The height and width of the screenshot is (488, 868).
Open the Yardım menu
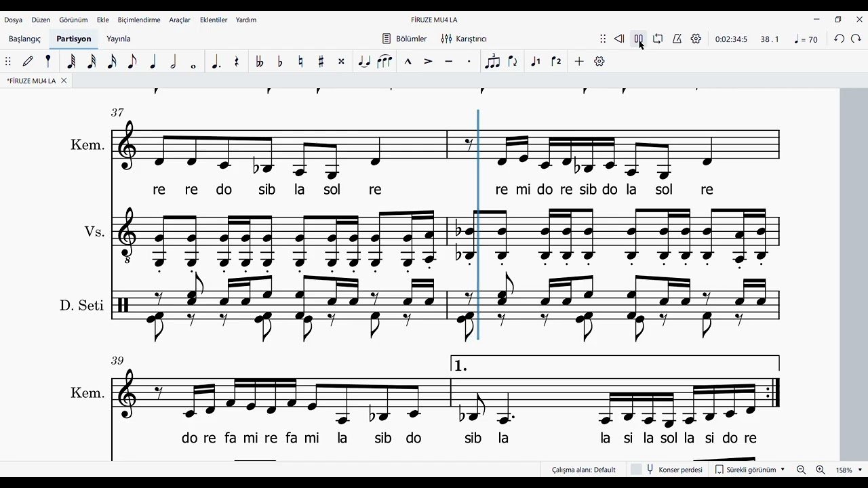246,20
